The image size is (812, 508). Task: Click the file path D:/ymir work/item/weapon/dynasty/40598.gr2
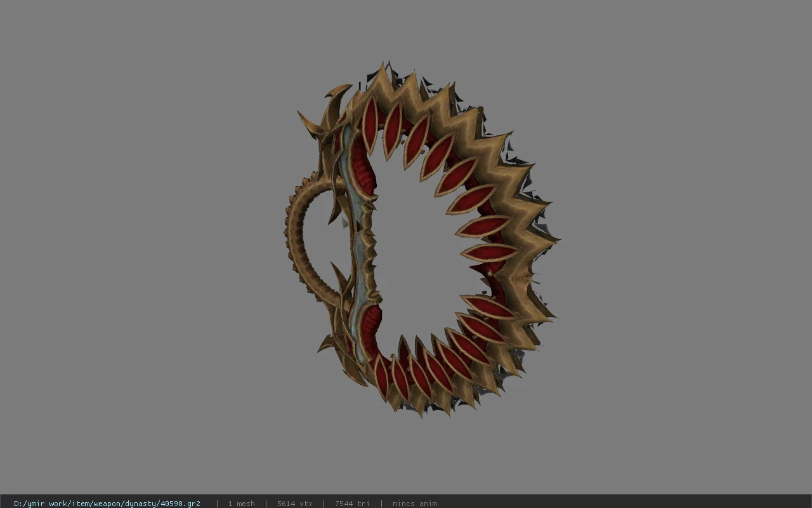[x=107, y=504]
